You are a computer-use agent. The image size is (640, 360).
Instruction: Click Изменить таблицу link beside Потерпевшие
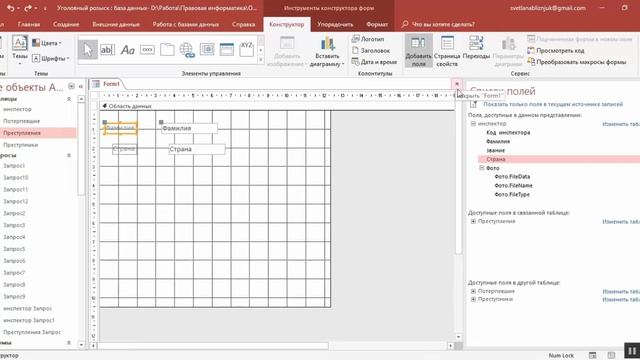621,291
